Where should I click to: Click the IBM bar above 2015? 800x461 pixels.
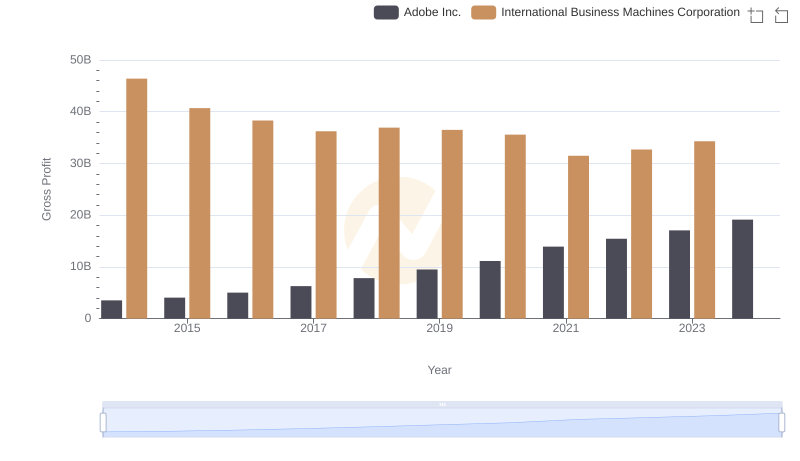click(199, 213)
